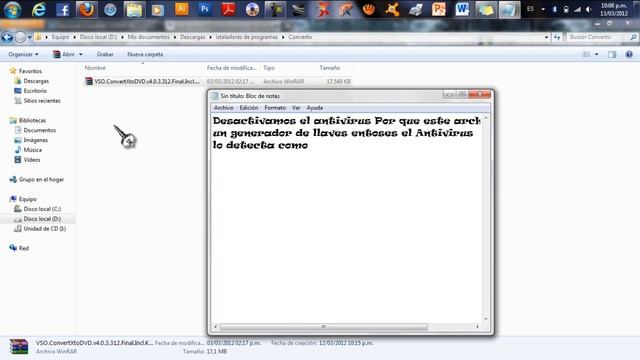Open Disco local (C:)

pos(42,209)
